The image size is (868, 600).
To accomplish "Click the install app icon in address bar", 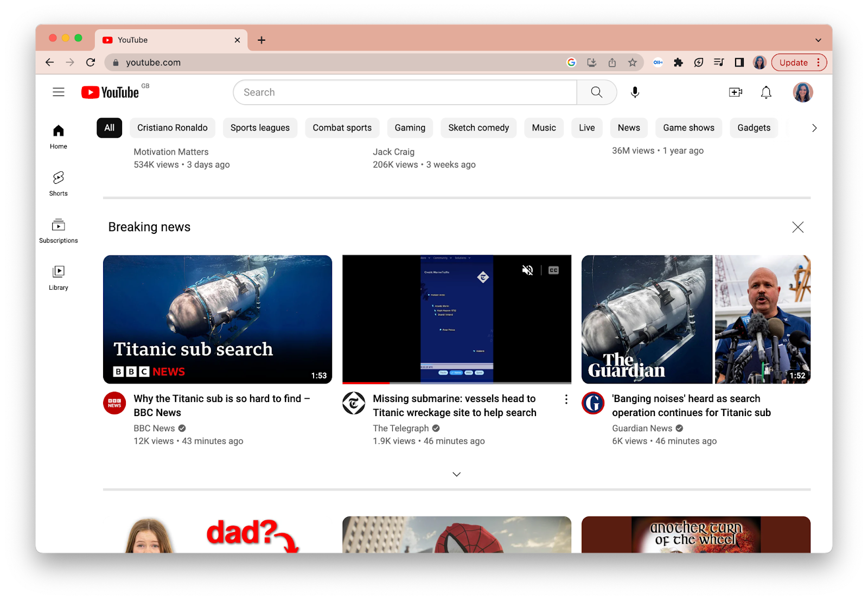I will click(x=592, y=62).
